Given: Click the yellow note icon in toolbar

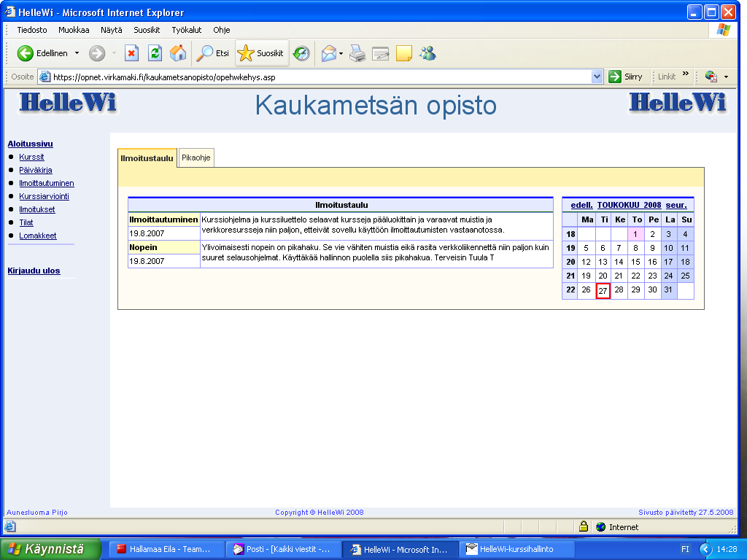Looking at the screenshot, I should click(404, 53).
